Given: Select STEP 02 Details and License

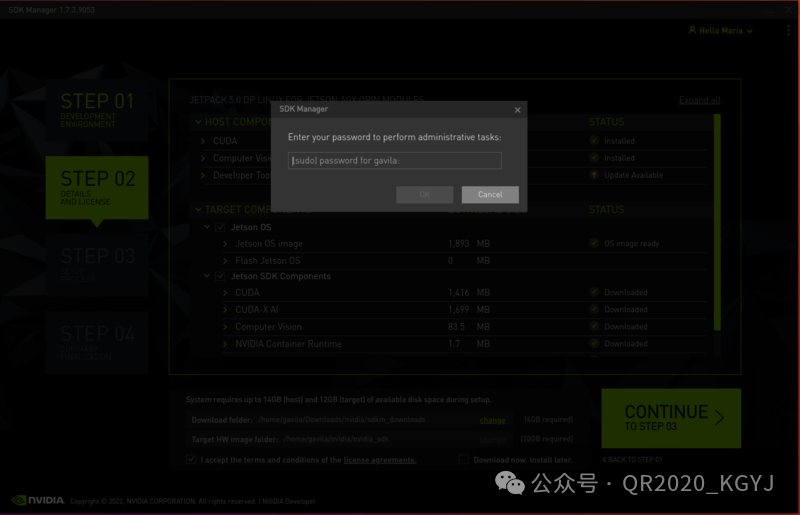Looking at the screenshot, I should [97, 188].
